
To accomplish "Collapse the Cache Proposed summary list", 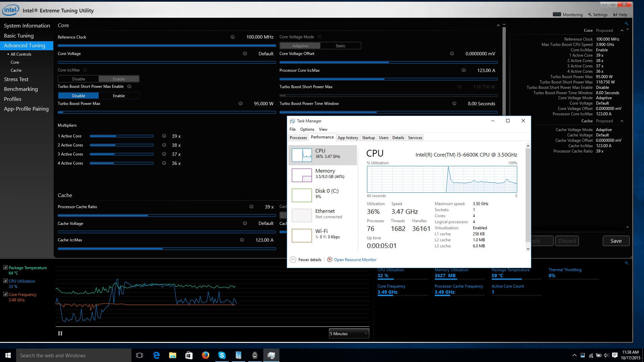I will click(622, 121).
